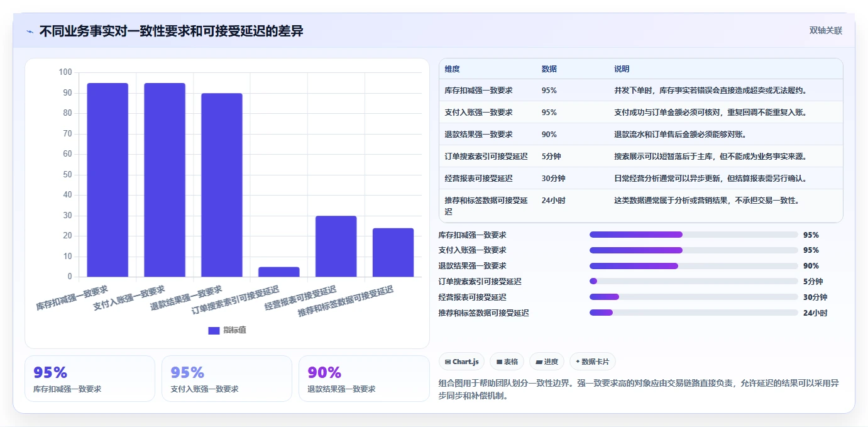Click the 库存扣减强一致要求 progress bar

(x=694, y=235)
